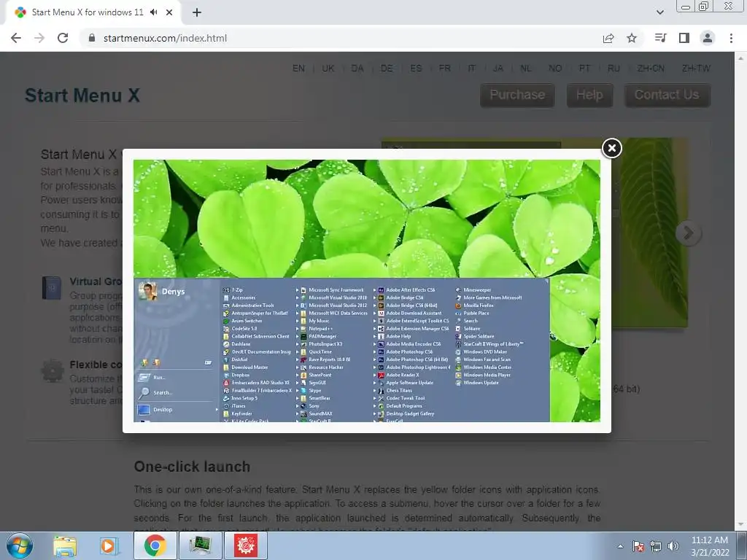Screen dimensions: 747x560
Task: Switch language to RU
Action: coord(614,68)
